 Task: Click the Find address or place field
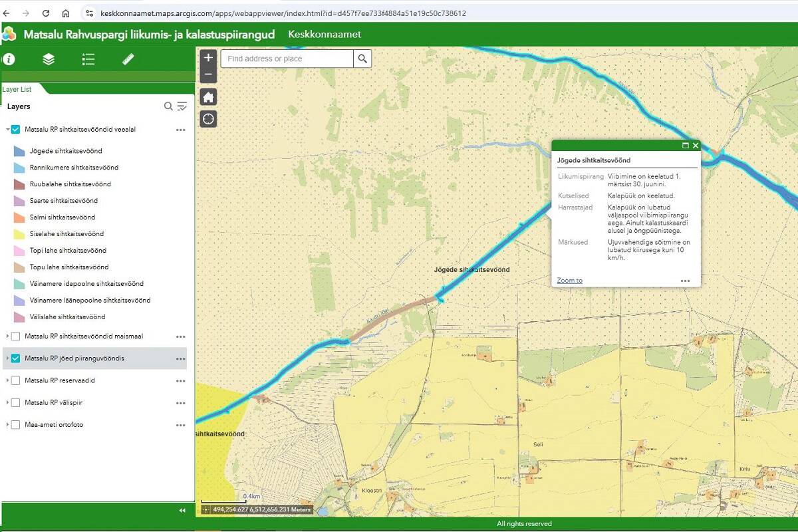(287, 59)
